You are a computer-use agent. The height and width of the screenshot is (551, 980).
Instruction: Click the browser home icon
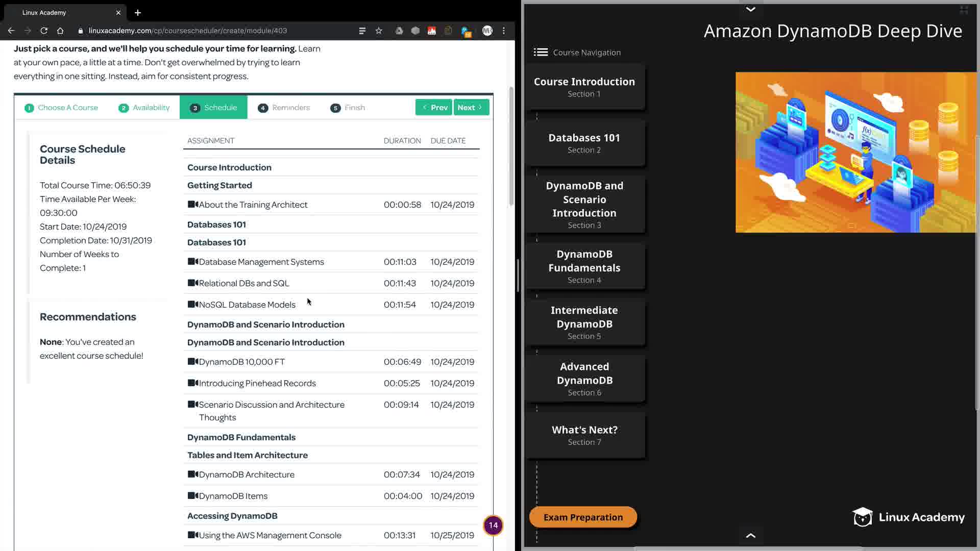(60, 31)
